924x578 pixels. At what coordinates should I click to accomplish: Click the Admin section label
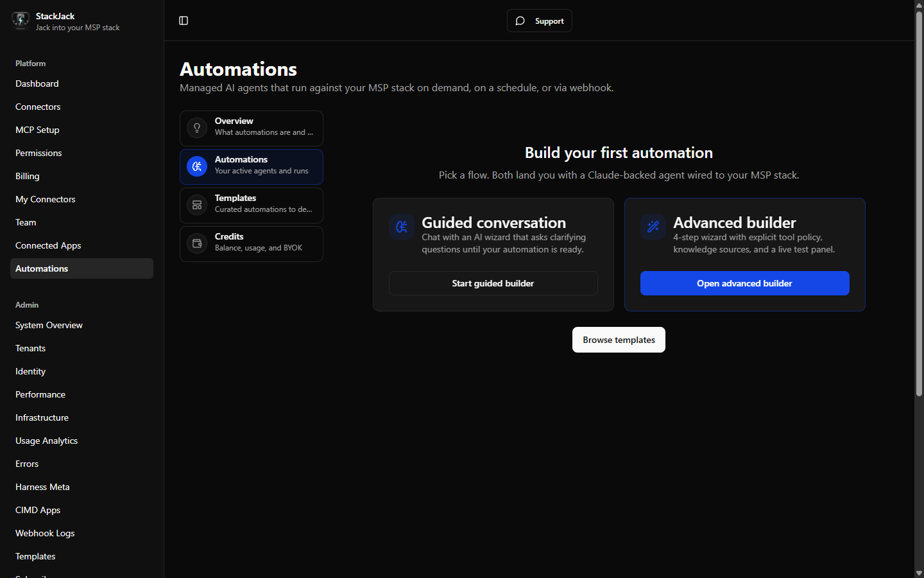coord(27,305)
